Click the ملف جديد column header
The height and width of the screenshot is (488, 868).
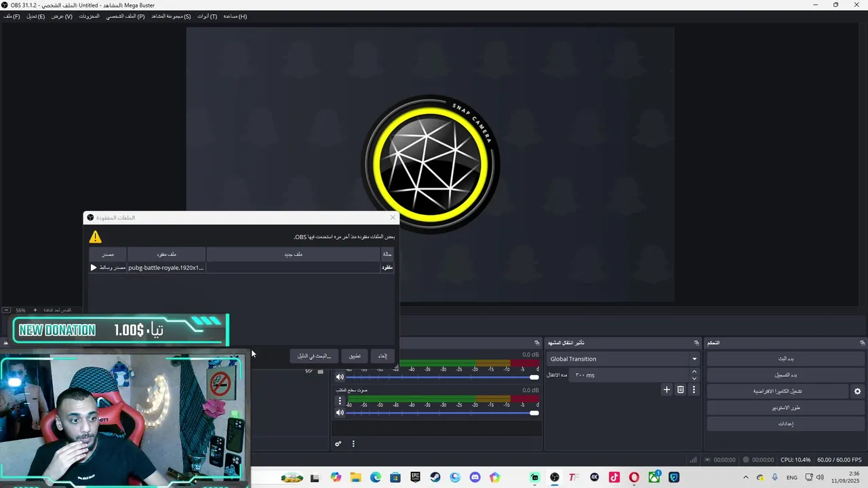293,254
